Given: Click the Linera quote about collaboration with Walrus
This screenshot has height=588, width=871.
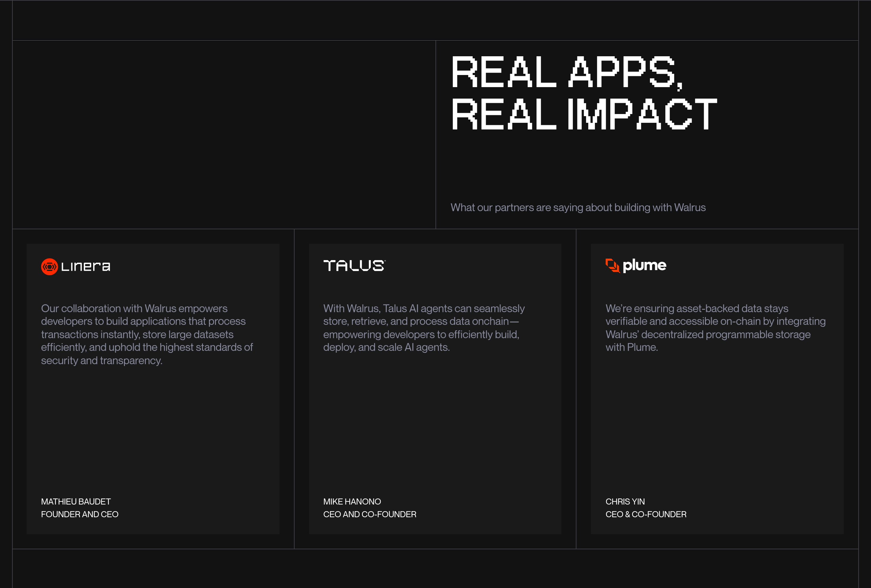Looking at the screenshot, I should [x=147, y=334].
